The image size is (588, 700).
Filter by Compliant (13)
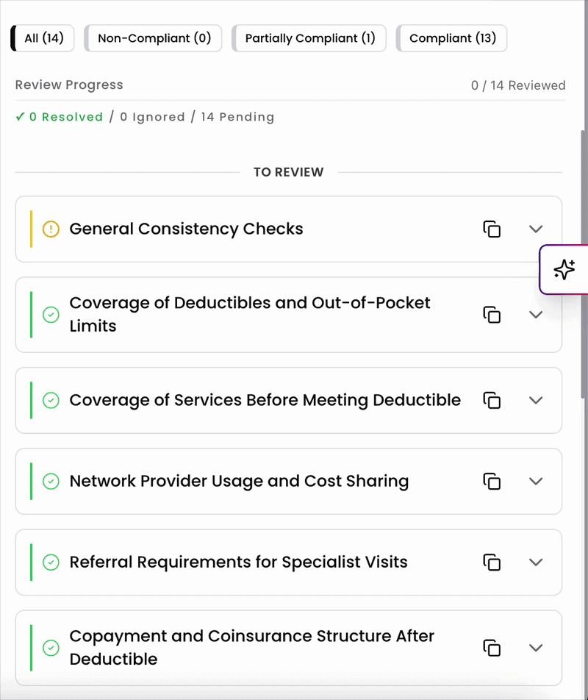(451, 38)
